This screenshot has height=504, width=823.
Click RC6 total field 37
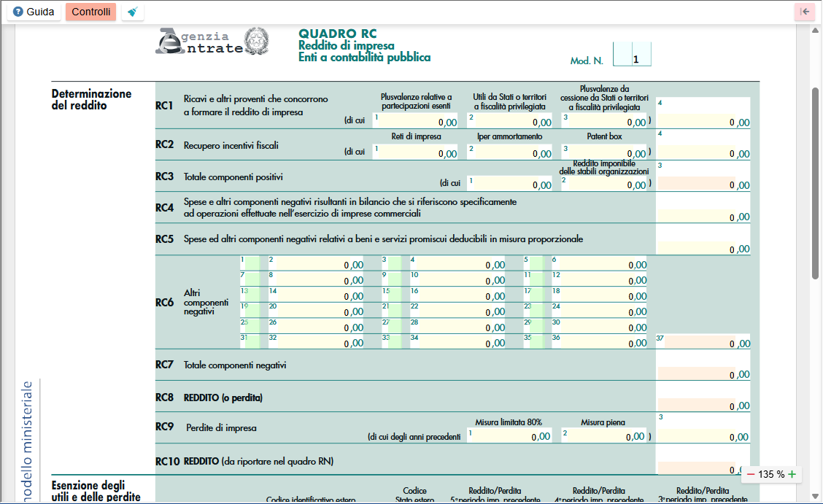pyautogui.click(x=703, y=342)
